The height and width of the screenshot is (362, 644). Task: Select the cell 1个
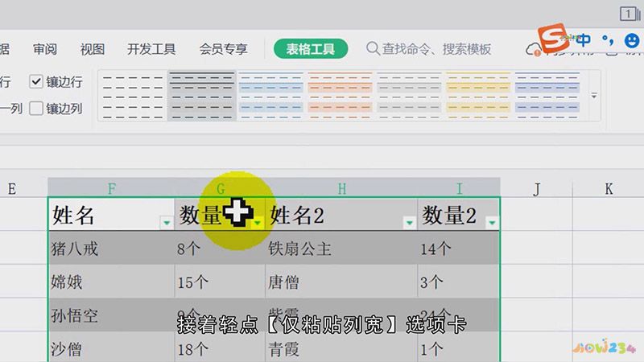click(x=459, y=348)
